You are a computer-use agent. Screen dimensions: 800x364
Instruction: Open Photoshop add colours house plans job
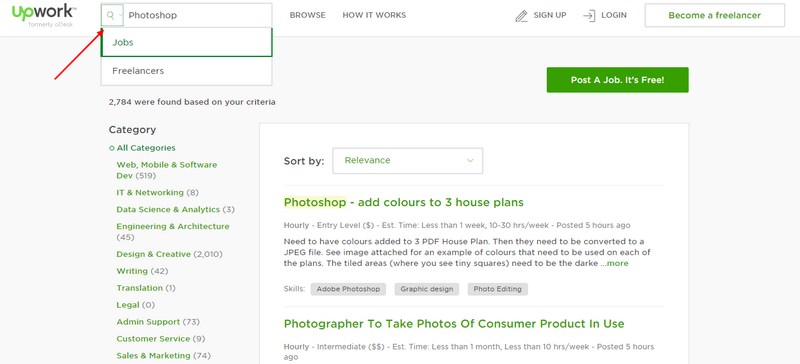tap(404, 202)
